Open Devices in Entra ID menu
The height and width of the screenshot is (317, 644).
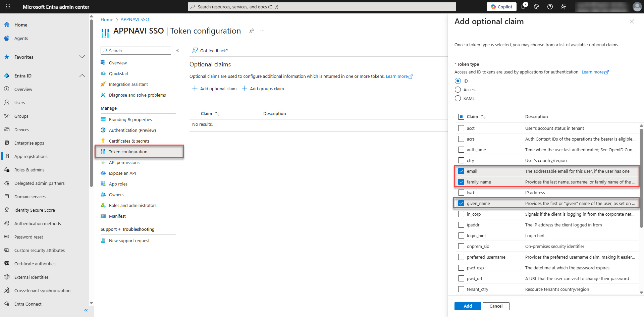point(21,129)
